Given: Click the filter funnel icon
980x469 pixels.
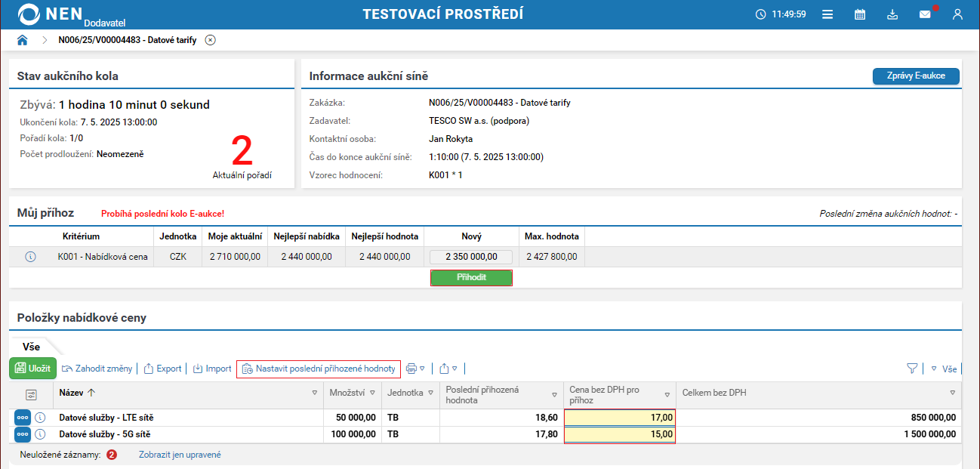Looking at the screenshot, I should point(912,369).
